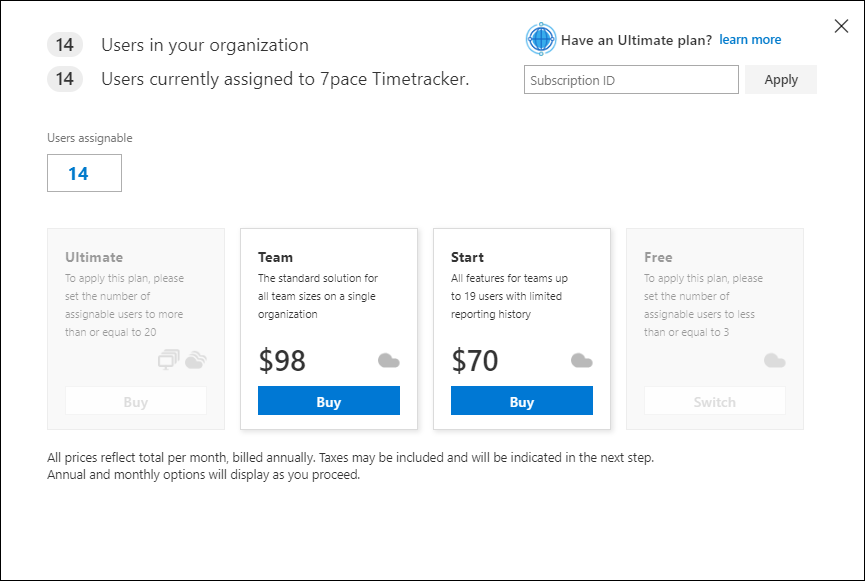
Task: Click the Start plan description text
Action: [509, 296]
